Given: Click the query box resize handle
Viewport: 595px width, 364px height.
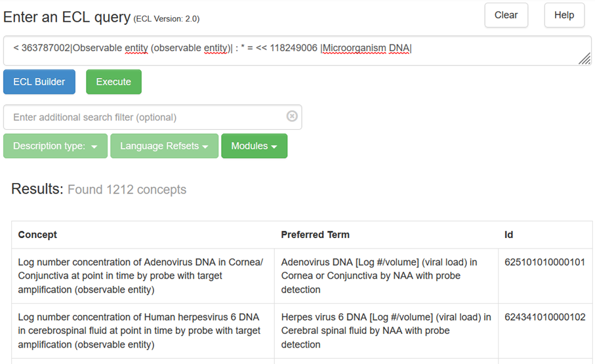Looking at the screenshot, I should [584, 59].
